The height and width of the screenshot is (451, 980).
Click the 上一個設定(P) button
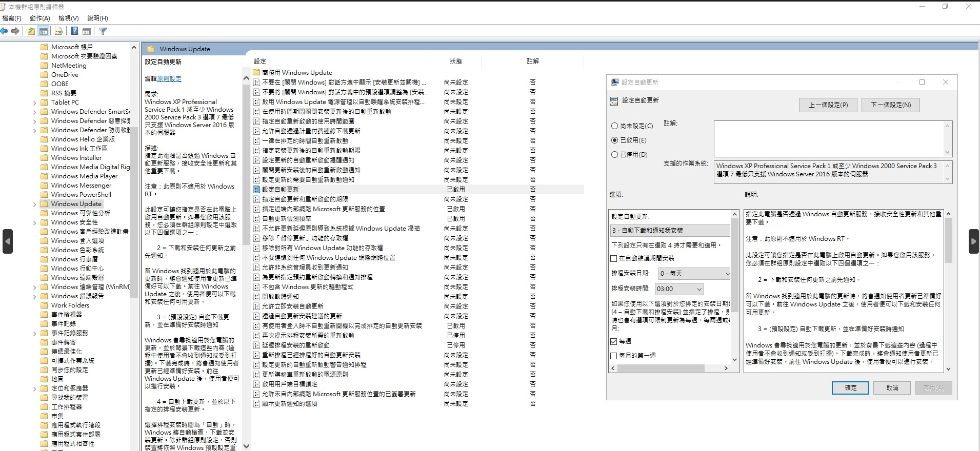(828, 105)
